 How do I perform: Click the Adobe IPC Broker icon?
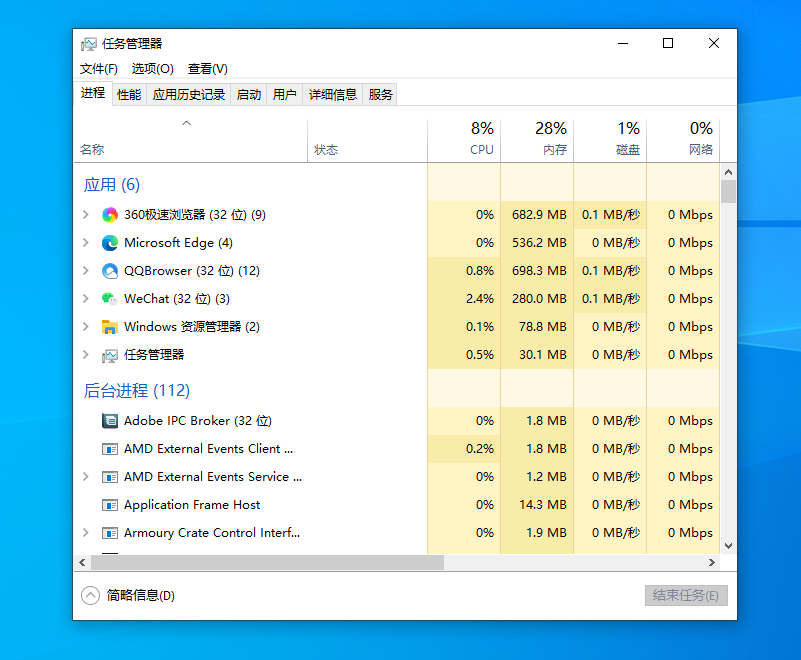(110, 421)
